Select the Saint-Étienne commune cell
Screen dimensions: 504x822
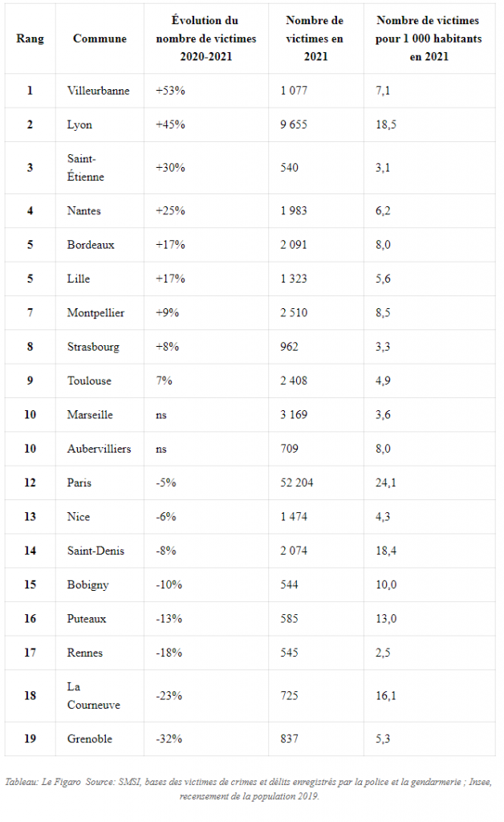coord(100,168)
